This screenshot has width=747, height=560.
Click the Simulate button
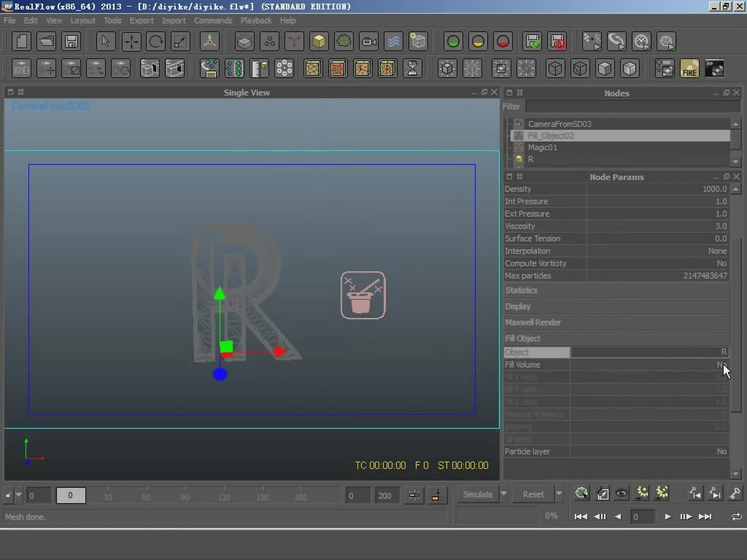tap(478, 494)
